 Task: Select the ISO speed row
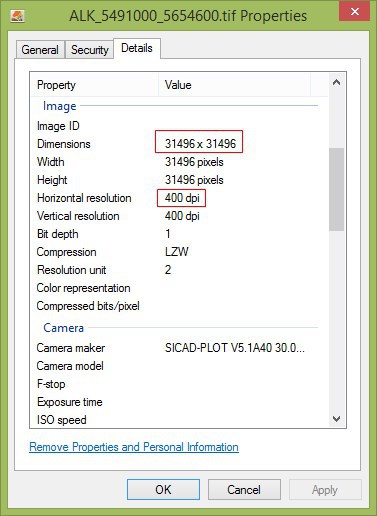[x=62, y=420]
